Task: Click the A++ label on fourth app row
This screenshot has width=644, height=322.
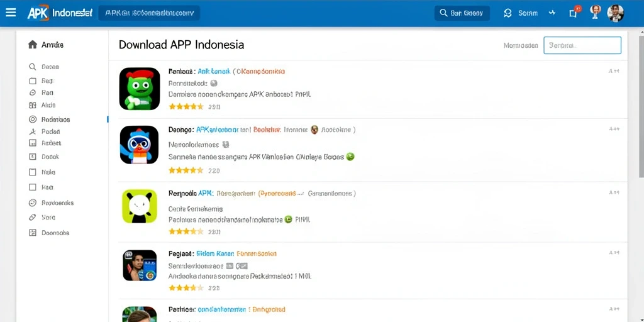Action: pyautogui.click(x=614, y=253)
